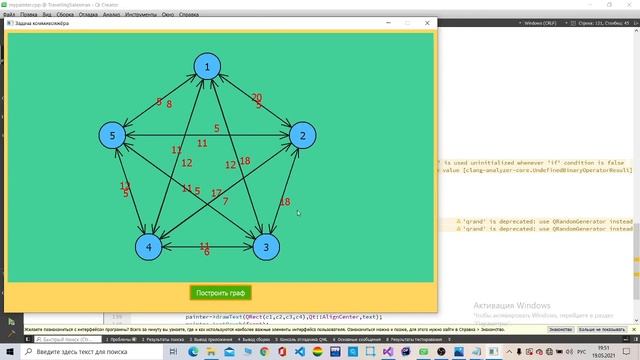Click the painter->drawText code line
Viewport: 640px width, 360px height.
[284, 316]
